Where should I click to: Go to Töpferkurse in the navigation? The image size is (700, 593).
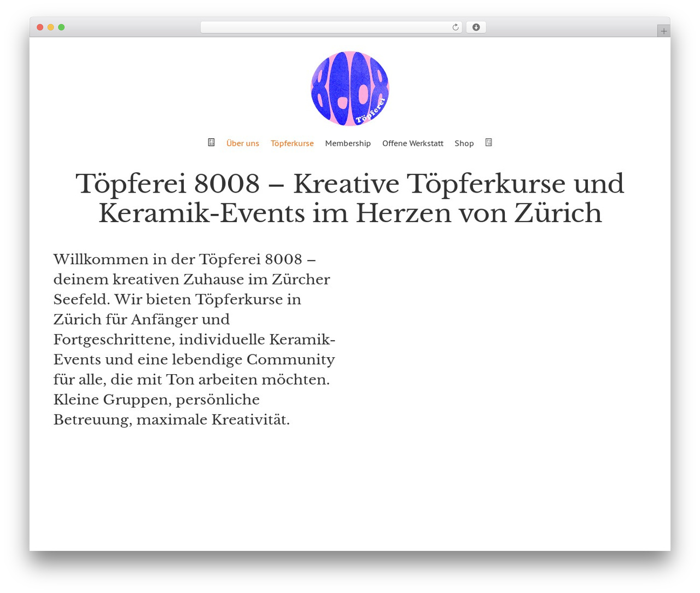[292, 143]
